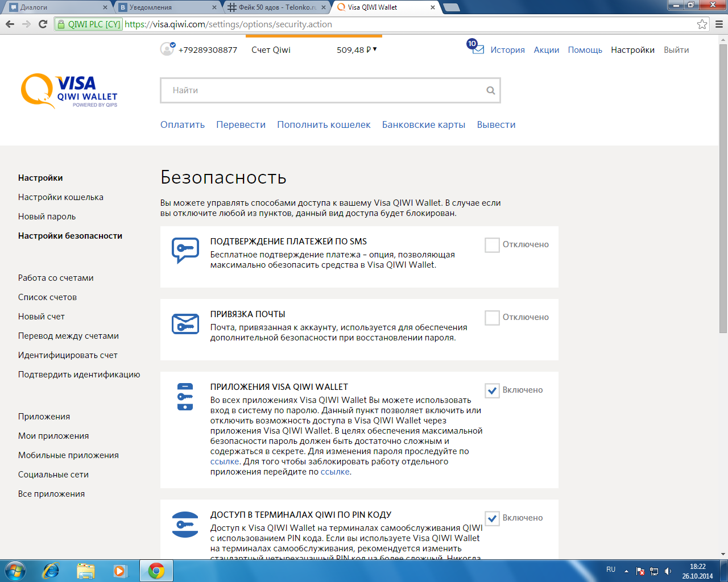Open Настройки кошелька in the sidebar
The image size is (728, 582).
[x=61, y=197]
